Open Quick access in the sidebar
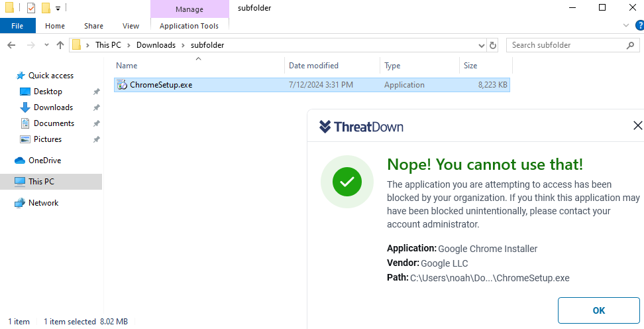The image size is (644, 329). [x=51, y=76]
